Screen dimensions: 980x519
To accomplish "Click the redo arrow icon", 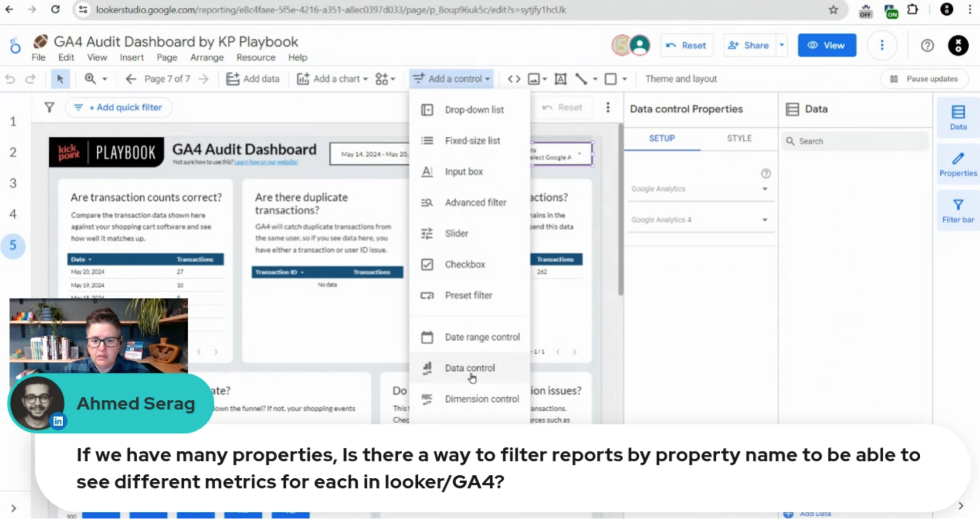I will 30,79.
